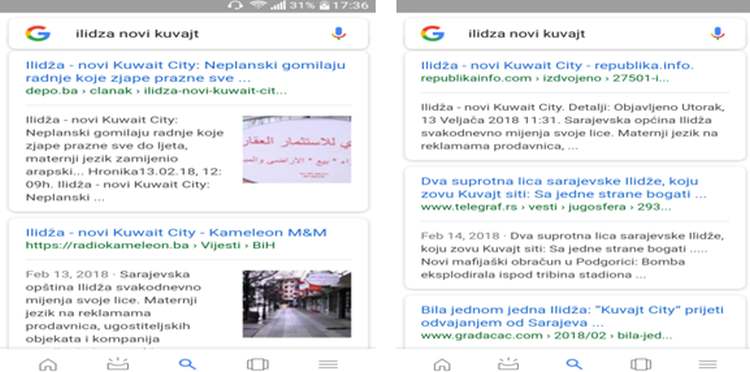Image resolution: width=750 pixels, height=372 pixels.
Task: Tap the signal strength bars in status bar
Action: [278, 6]
